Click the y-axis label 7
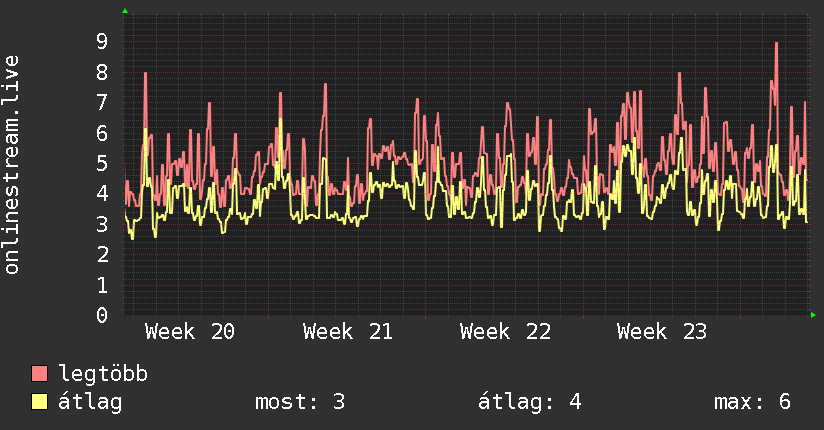 pos(102,102)
